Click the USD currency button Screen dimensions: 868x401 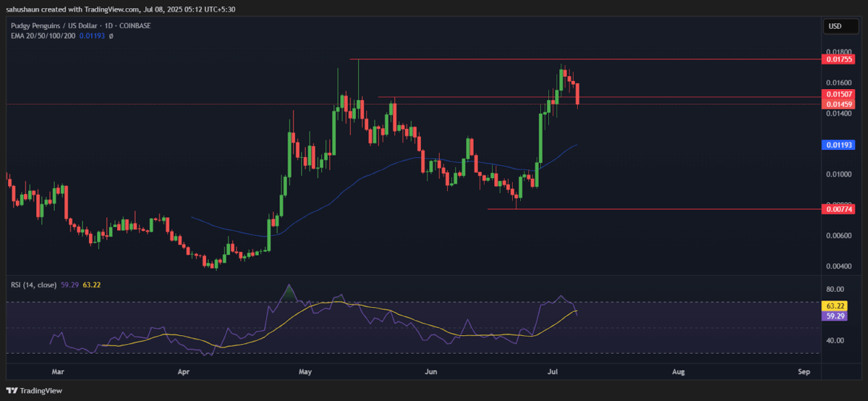(840, 27)
